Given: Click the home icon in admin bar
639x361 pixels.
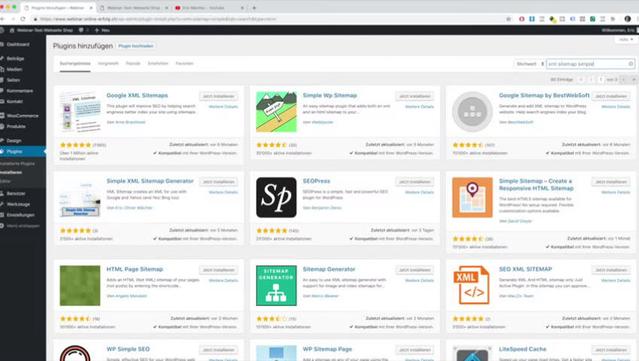Looking at the screenshot, I should click(x=12, y=30).
